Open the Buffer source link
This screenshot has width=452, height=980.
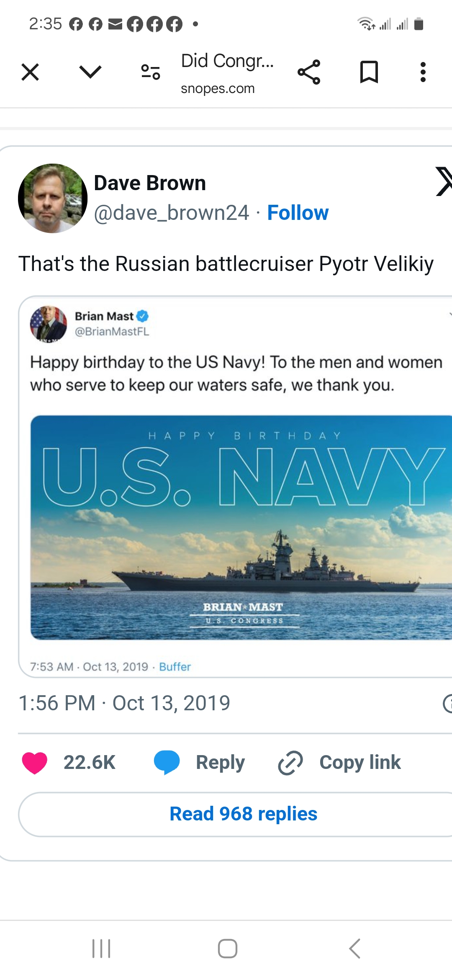[x=175, y=667]
